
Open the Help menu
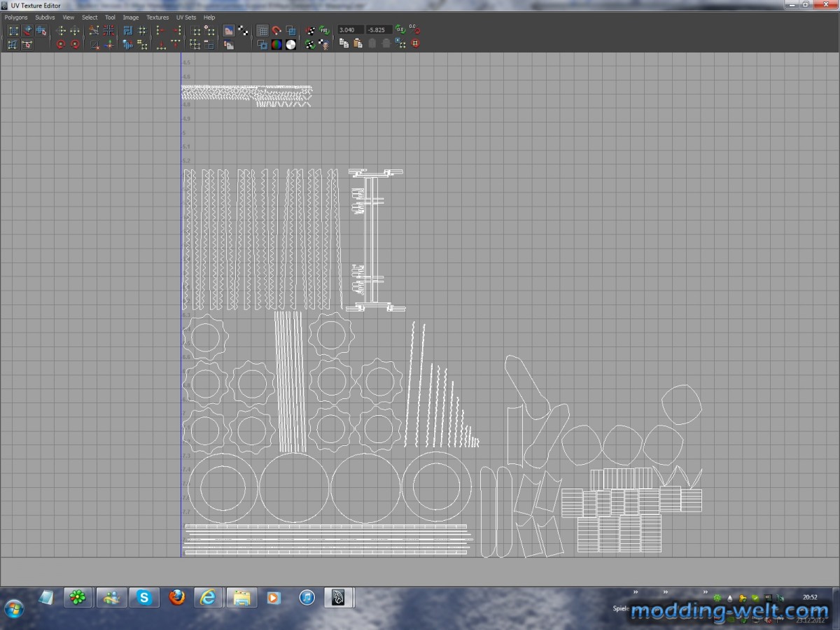coord(209,17)
